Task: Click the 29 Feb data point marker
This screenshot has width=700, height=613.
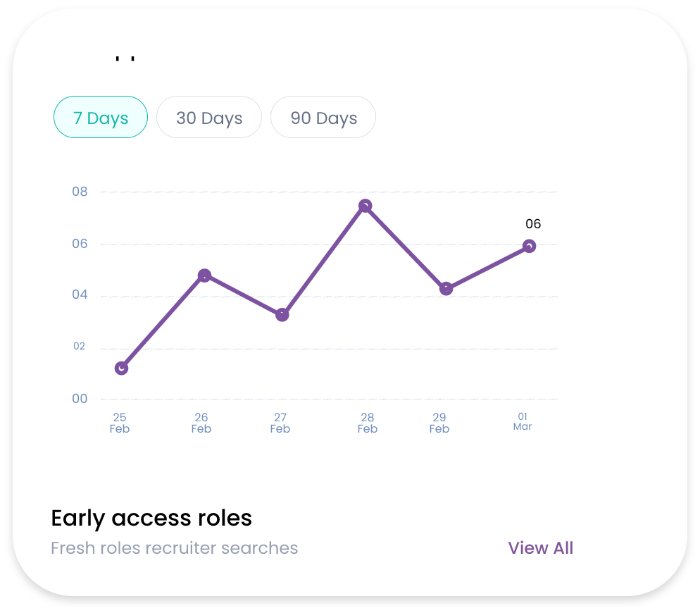Action: pos(446,289)
